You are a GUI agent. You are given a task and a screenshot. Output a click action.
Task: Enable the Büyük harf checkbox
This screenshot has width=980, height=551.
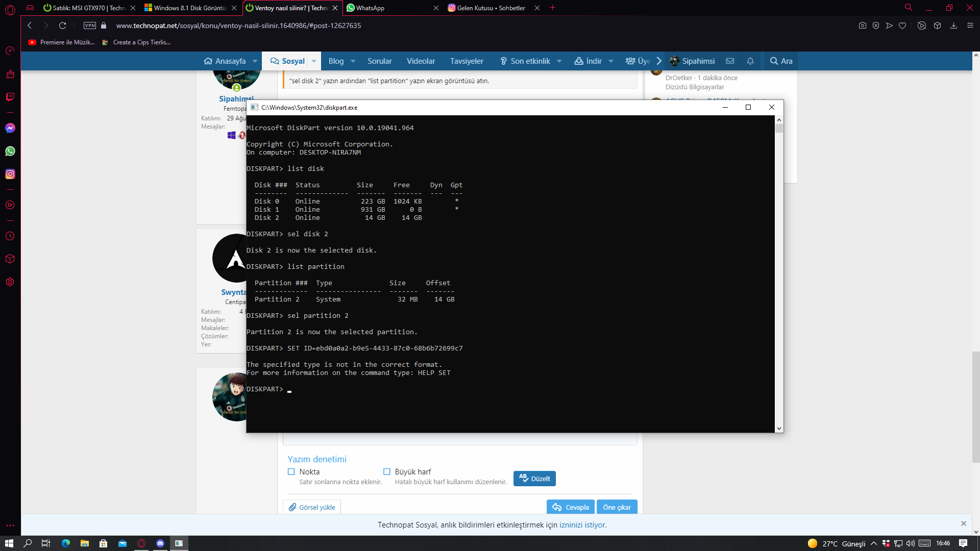(387, 472)
